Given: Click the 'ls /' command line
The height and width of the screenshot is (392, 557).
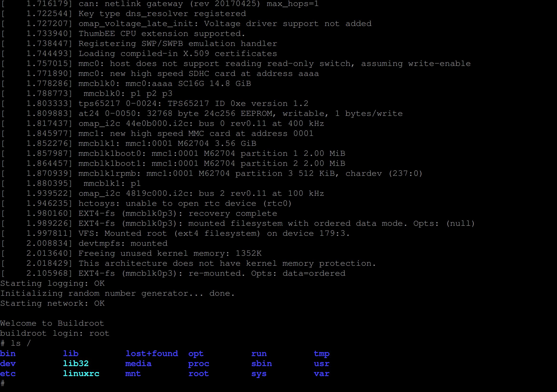Looking at the screenshot, I should coord(15,343).
